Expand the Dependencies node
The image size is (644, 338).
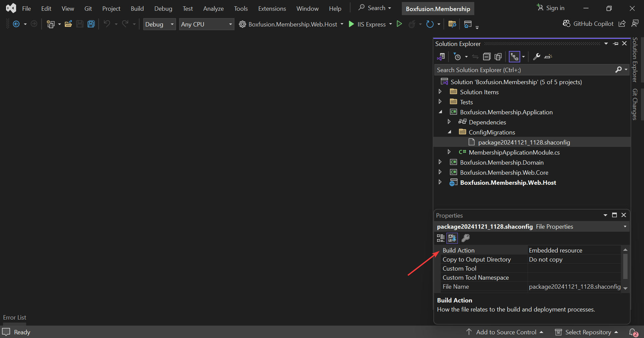point(449,122)
